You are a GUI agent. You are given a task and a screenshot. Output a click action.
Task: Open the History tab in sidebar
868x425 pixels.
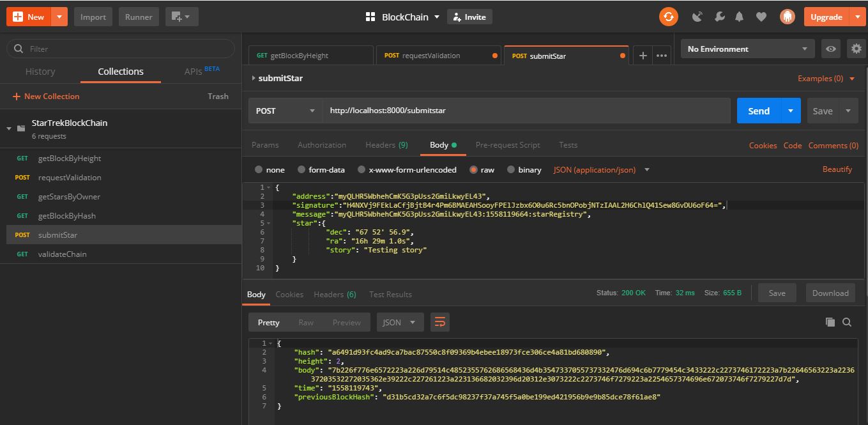pyautogui.click(x=40, y=72)
